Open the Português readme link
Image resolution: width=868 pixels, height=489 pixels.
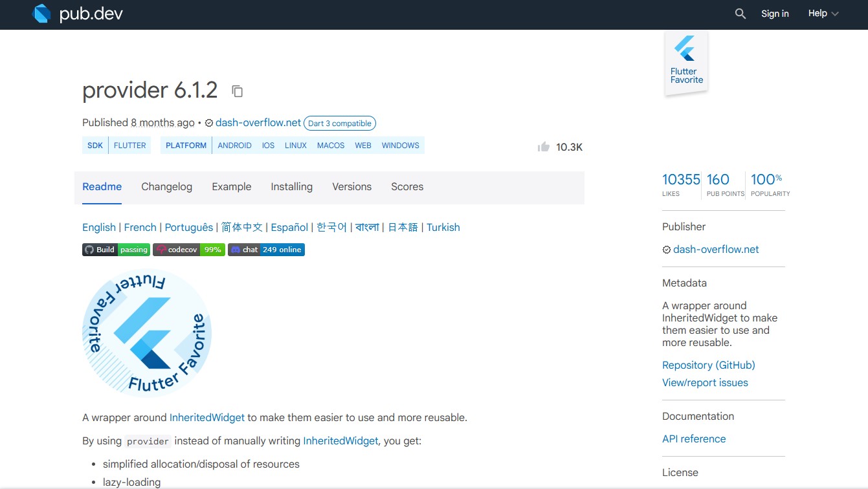pyautogui.click(x=189, y=227)
